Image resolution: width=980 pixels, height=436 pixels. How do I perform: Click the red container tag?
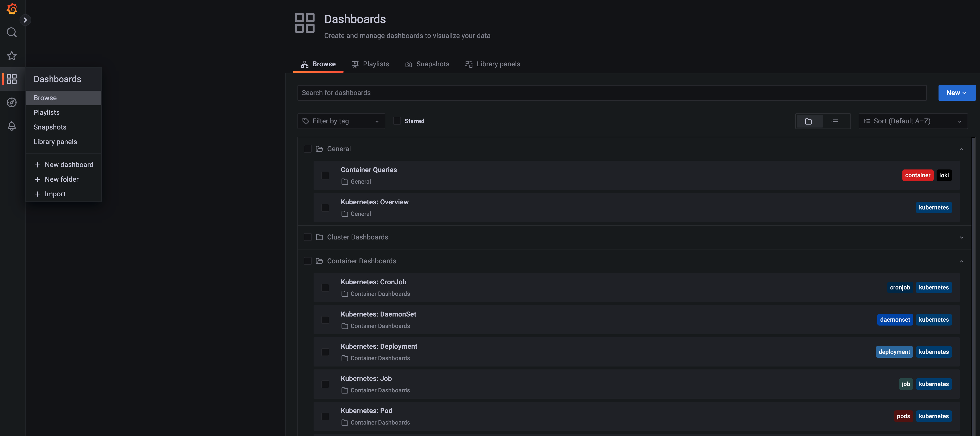(917, 175)
